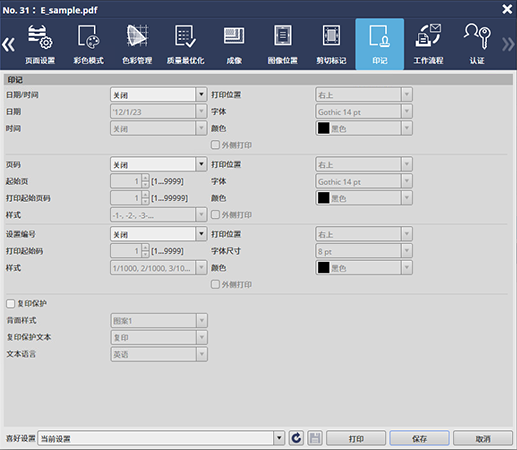Click the 取消 cancel button
This screenshot has height=450, width=517.
point(483,438)
